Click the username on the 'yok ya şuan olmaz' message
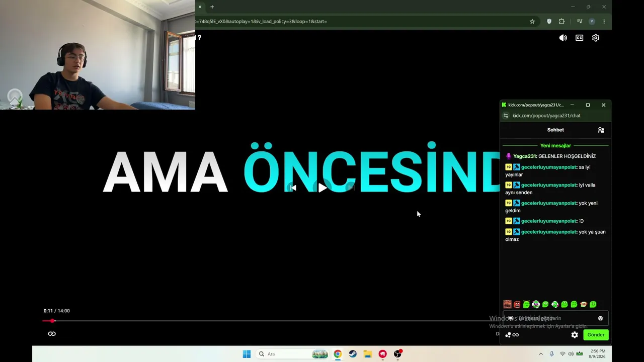Viewport: 644px width, 362px height. pyautogui.click(x=549, y=232)
